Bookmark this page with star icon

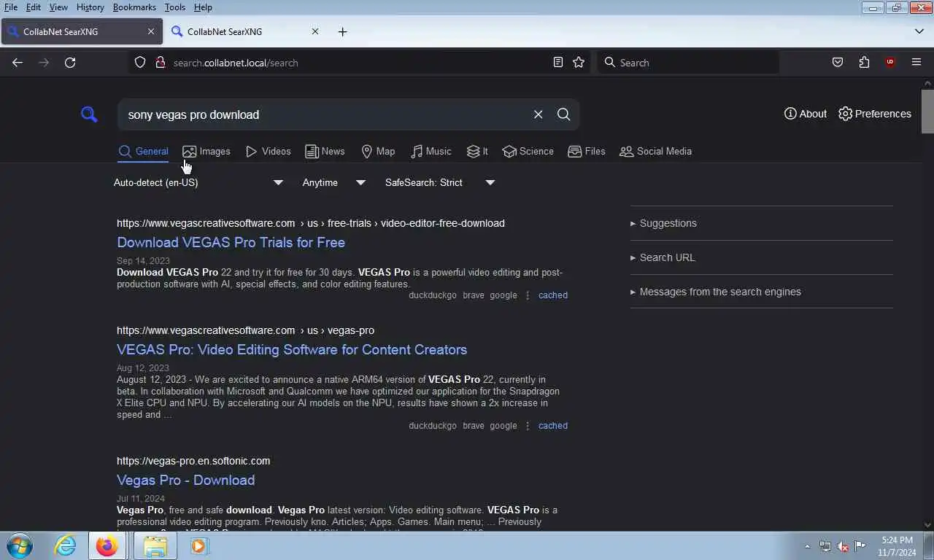(x=579, y=63)
